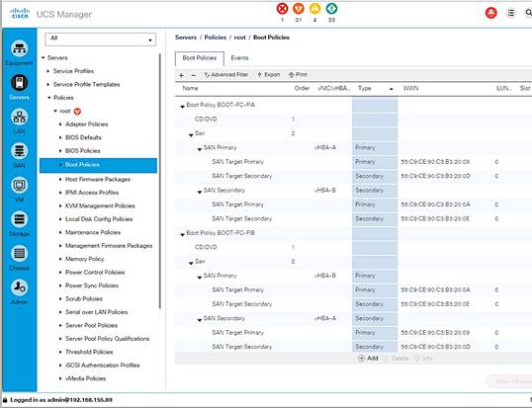Select Threshold Policies in tree

point(89,352)
